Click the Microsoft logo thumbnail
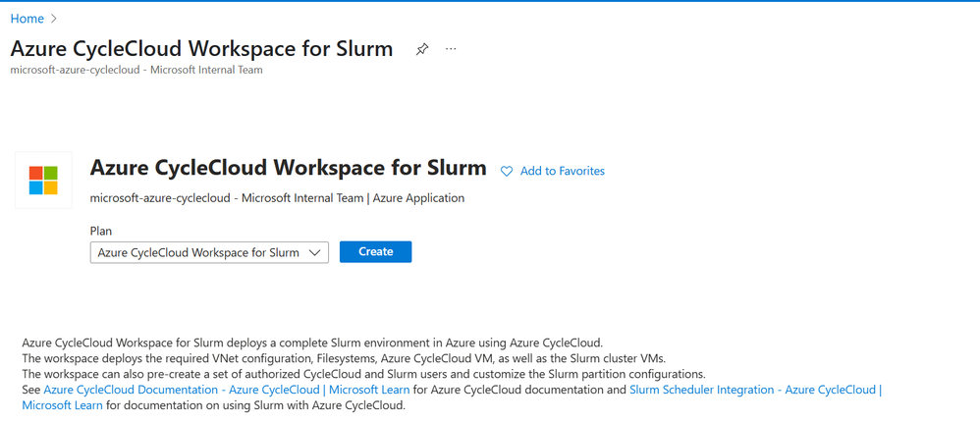 (43, 180)
